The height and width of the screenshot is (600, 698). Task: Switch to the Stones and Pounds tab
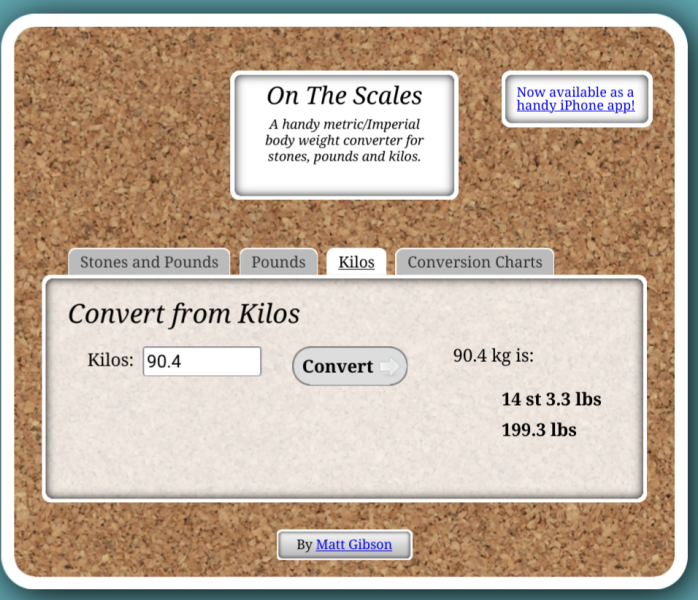point(149,262)
